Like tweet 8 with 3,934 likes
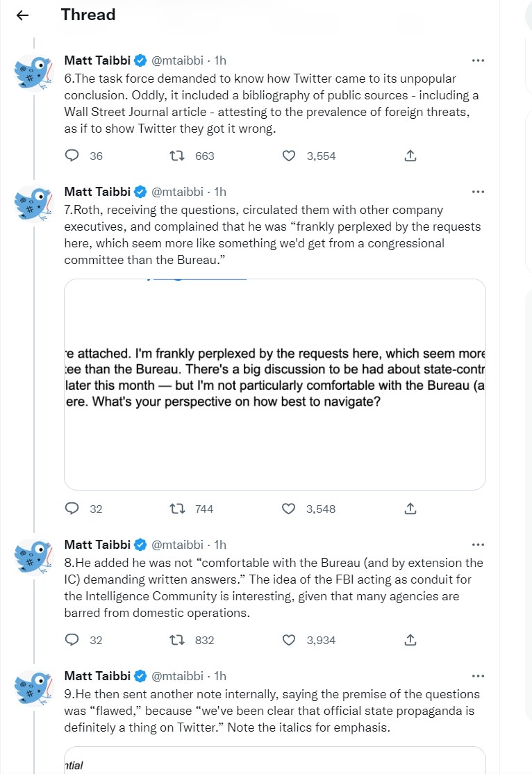Screen dimensions: 532x774 click(x=289, y=640)
